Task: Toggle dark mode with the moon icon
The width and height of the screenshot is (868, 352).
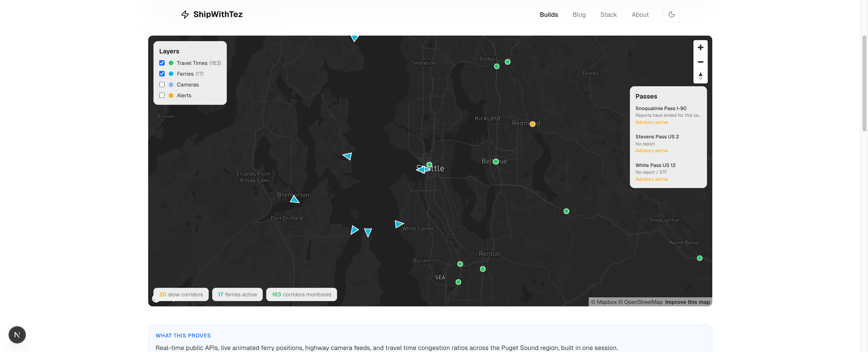Action: coord(672,15)
